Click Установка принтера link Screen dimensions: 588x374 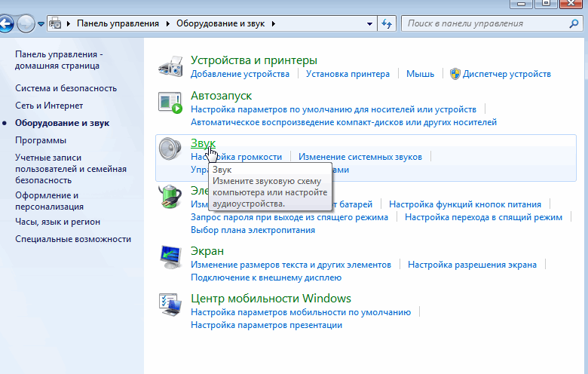tap(348, 74)
